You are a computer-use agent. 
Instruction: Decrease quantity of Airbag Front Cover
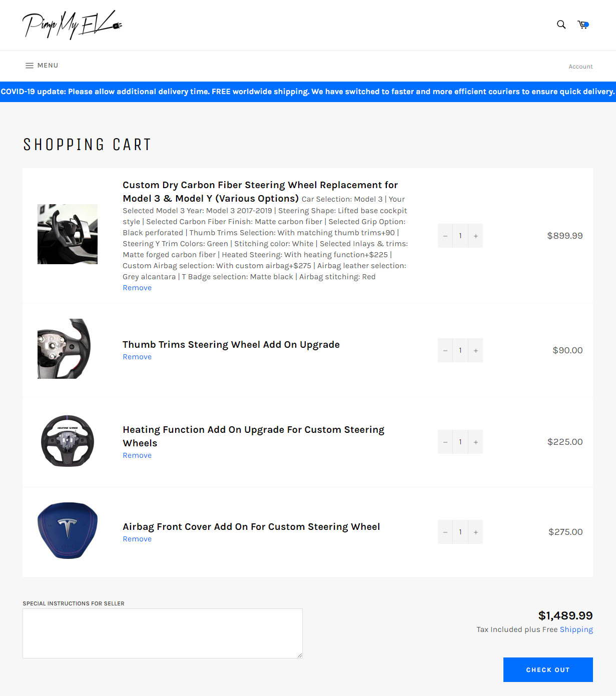(445, 532)
